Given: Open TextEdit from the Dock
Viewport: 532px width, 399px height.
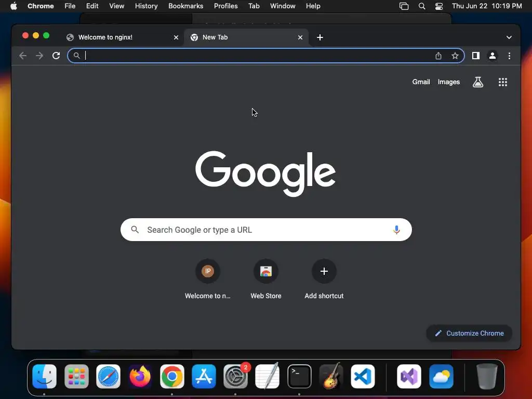Looking at the screenshot, I should pos(268,376).
